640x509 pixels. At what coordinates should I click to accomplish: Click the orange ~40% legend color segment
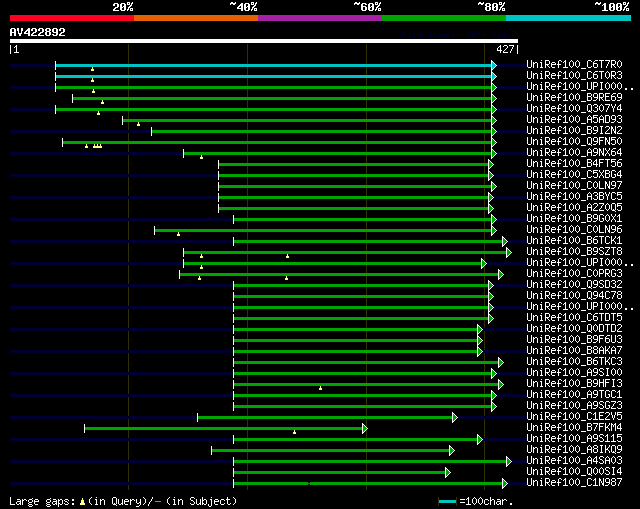click(196, 18)
